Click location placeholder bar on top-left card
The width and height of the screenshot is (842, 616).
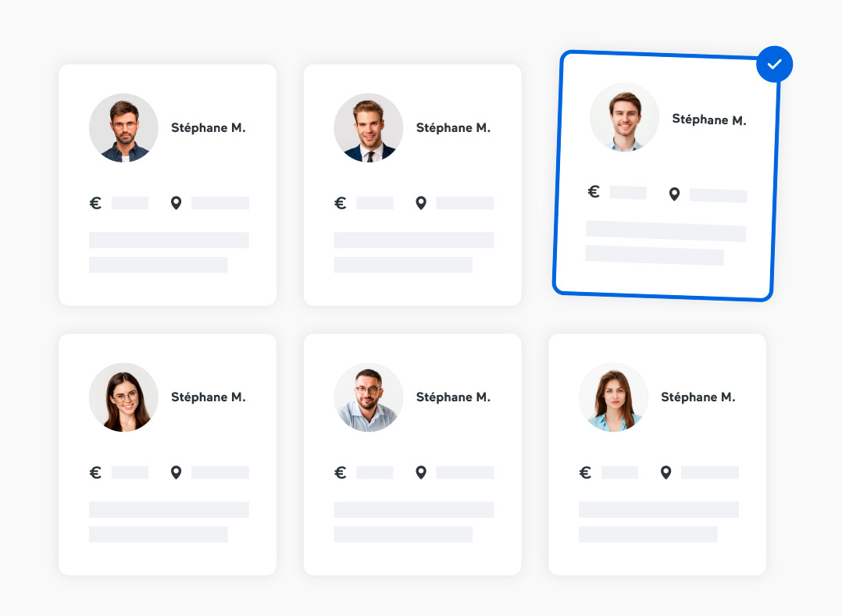[x=220, y=203]
